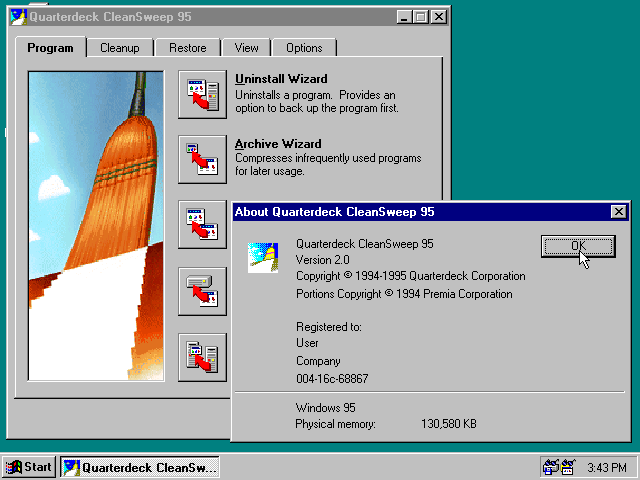This screenshot has height=480, width=640.
Task: Click the 'Archive Wizard' heading text
Action: (278, 144)
